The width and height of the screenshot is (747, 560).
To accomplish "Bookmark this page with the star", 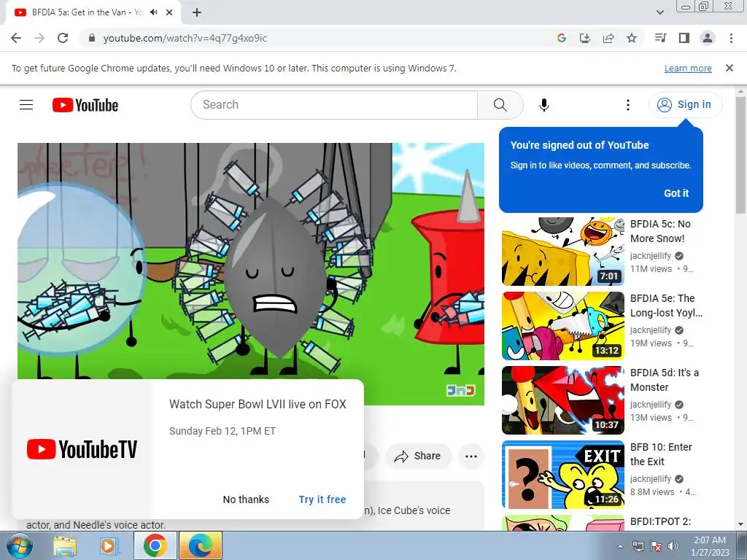I will click(632, 38).
